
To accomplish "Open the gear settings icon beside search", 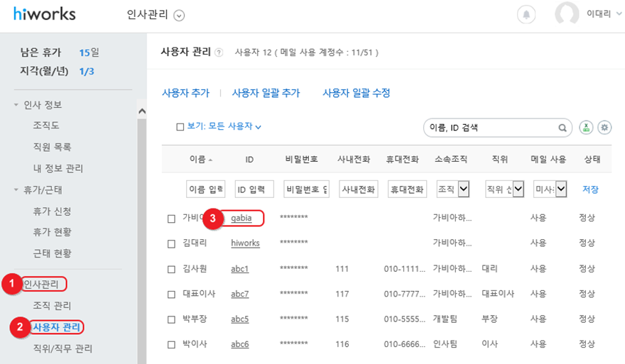I will pos(604,128).
